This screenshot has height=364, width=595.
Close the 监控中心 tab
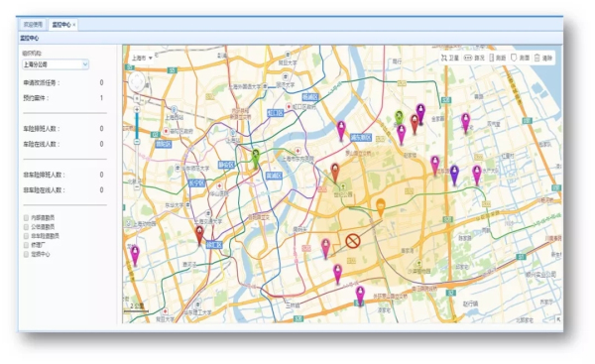pyautogui.click(x=74, y=25)
